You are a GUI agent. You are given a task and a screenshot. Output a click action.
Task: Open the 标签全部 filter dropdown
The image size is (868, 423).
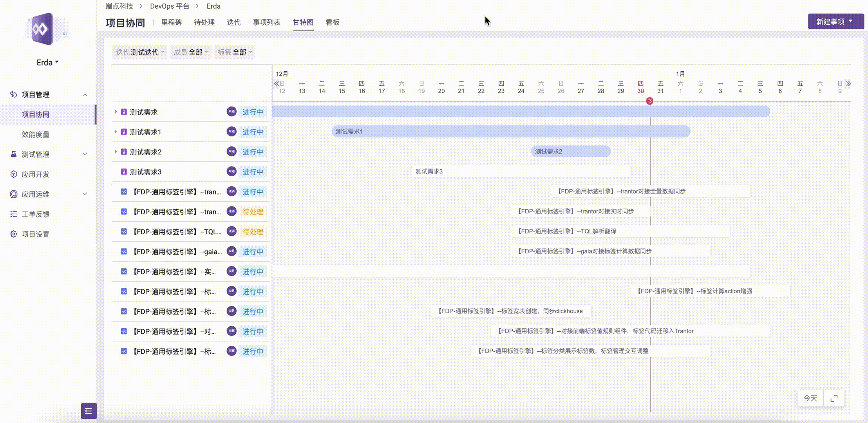click(234, 51)
